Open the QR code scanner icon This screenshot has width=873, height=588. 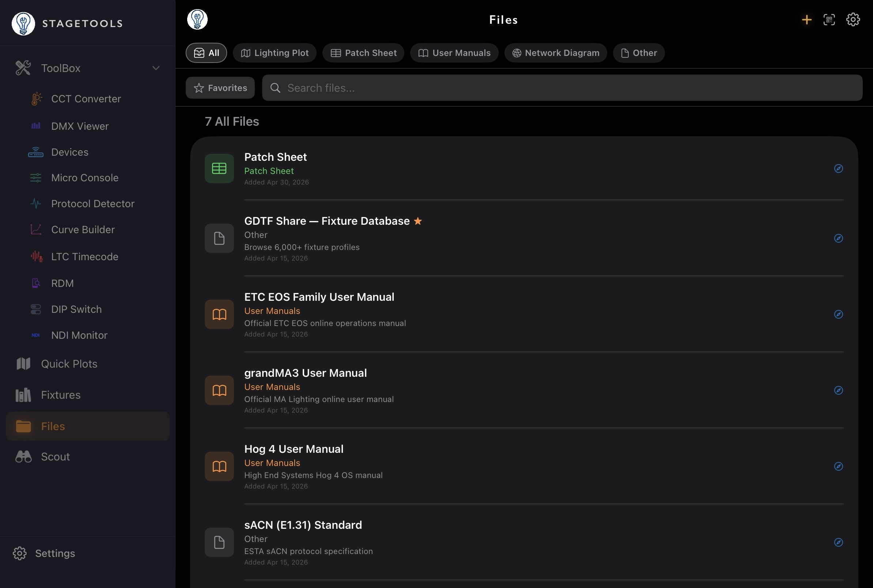coord(829,19)
